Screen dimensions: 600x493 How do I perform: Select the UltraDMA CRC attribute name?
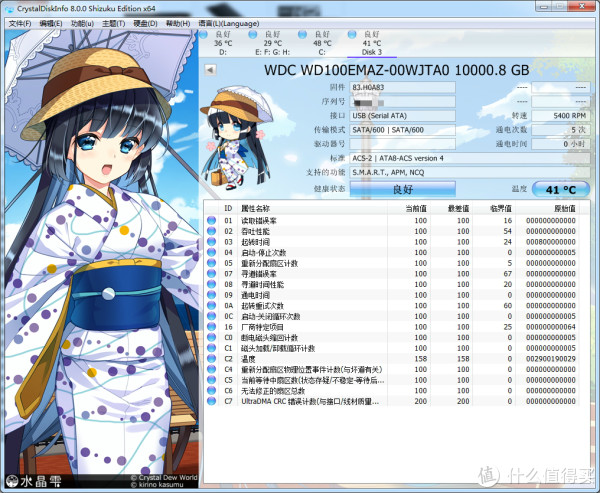(x=310, y=401)
